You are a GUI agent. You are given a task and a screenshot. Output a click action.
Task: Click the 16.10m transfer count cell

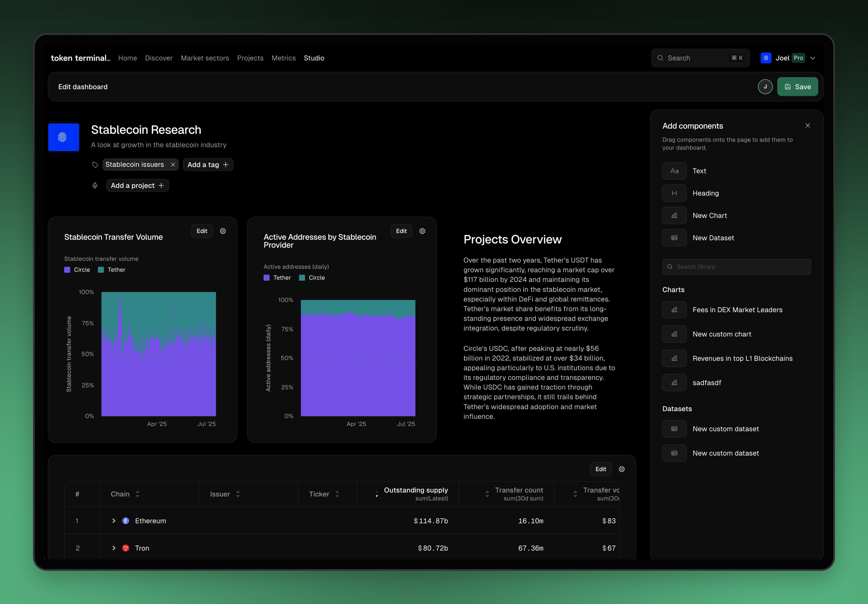tap(530, 521)
